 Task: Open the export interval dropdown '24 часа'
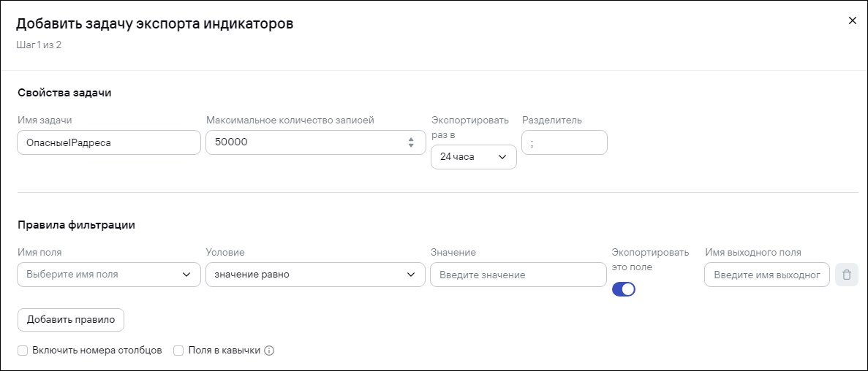point(473,157)
